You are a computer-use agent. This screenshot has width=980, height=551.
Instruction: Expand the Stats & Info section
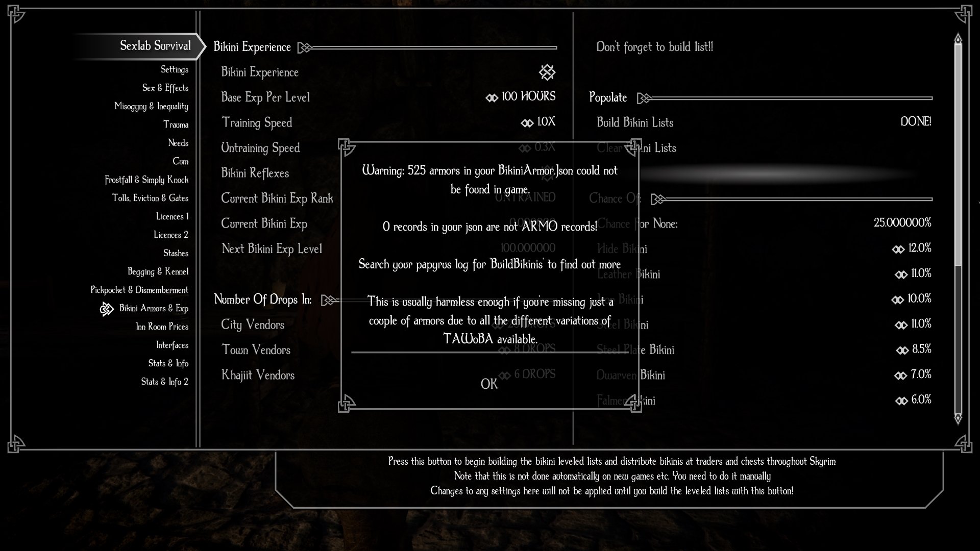click(168, 363)
